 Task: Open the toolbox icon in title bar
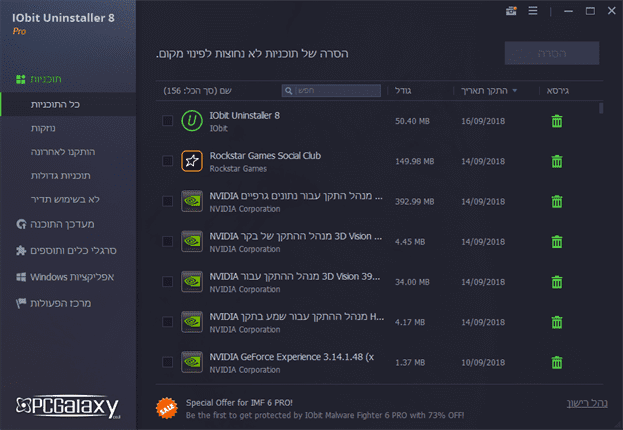coord(511,11)
